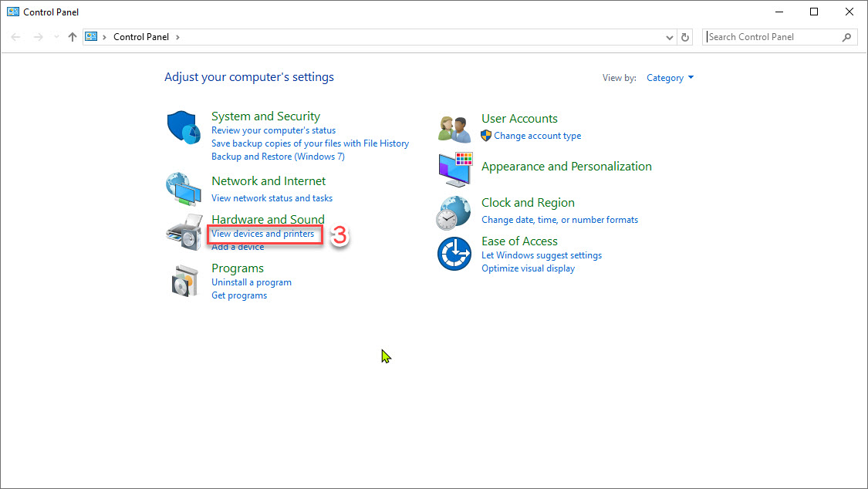This screenshot has height=489, width=868.
Task: Open View network status and tasks
Action: (x=272, y=198)
